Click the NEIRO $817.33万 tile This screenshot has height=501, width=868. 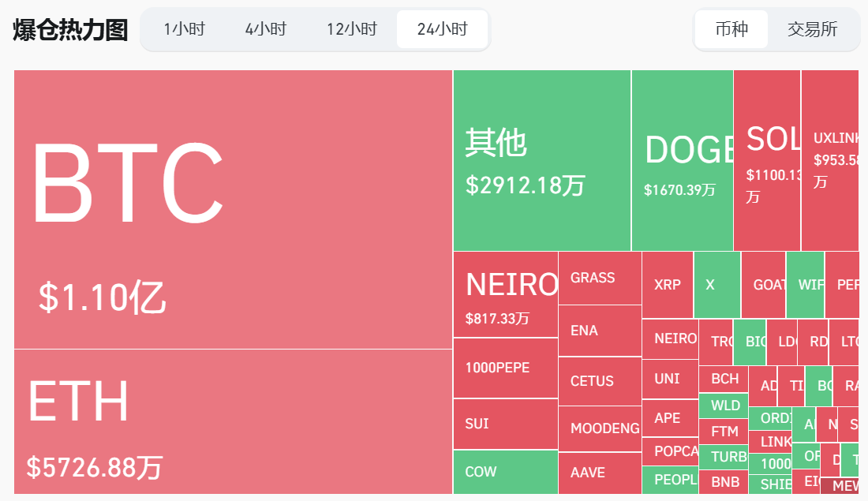click(x=505, y=294)
